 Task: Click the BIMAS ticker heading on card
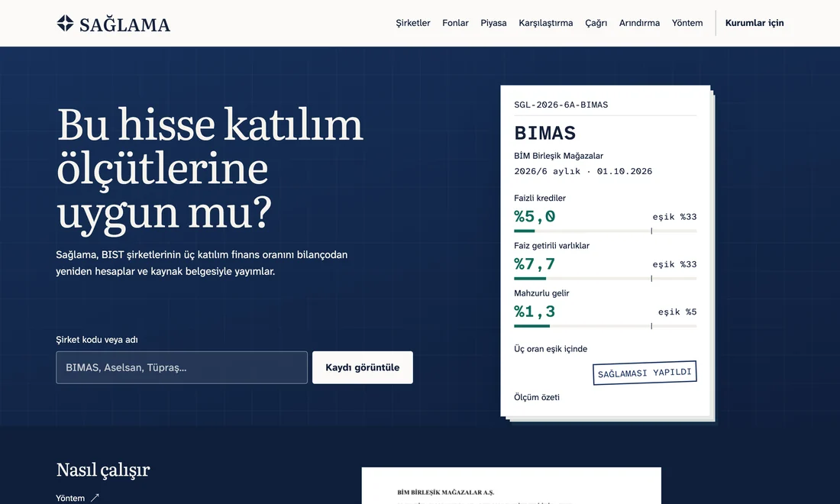(x=544, y=133)
